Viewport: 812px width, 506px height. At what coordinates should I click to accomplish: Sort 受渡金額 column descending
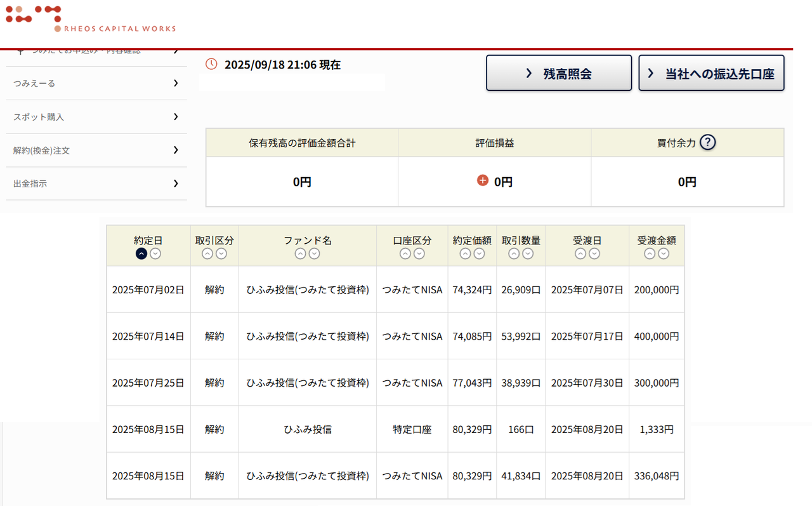(x=664, y=253)
